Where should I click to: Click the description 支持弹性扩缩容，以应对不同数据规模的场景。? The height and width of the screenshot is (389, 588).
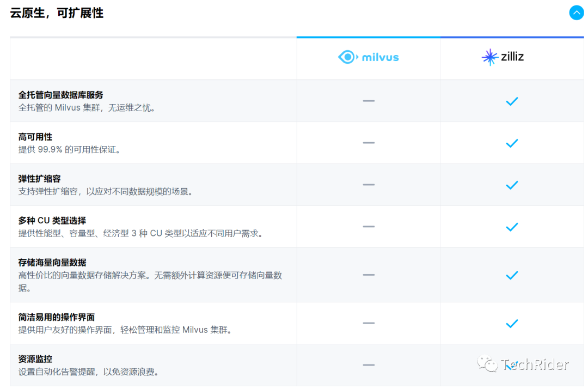pyautogui.click(x=106, y=192)
